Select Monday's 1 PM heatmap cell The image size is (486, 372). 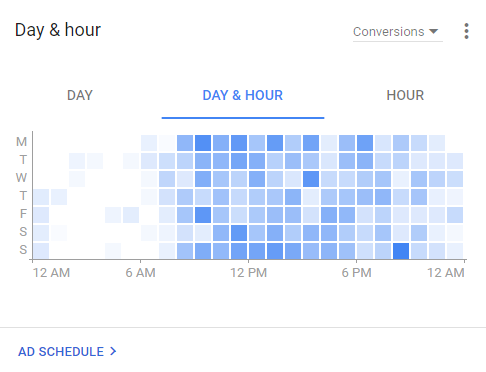275,143
